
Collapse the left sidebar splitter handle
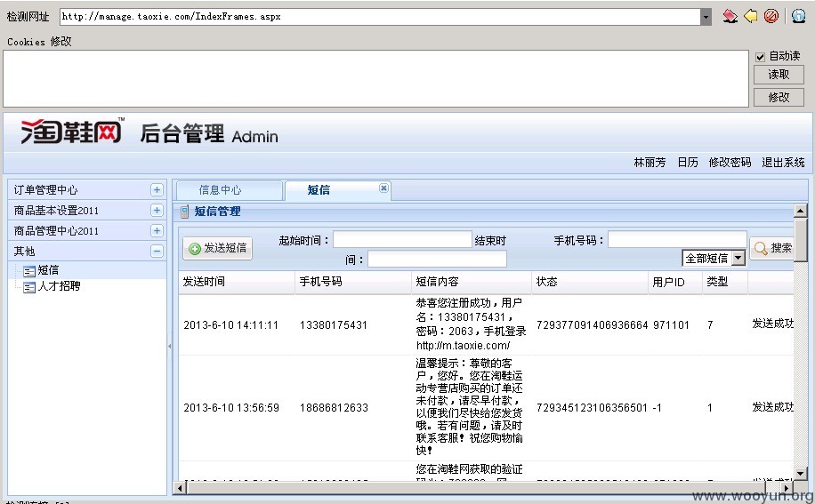point(169,346)
